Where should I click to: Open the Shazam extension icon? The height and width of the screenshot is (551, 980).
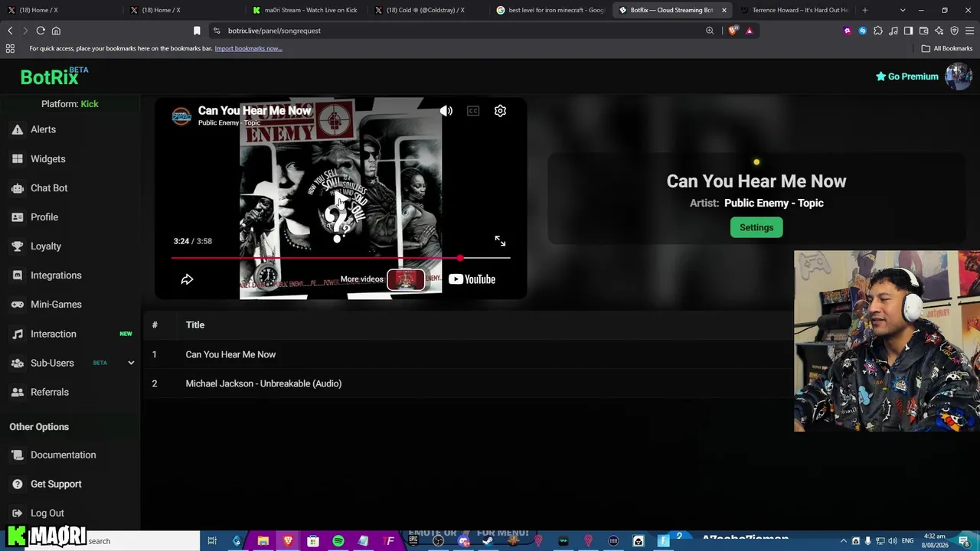click(x=862, y=31)
